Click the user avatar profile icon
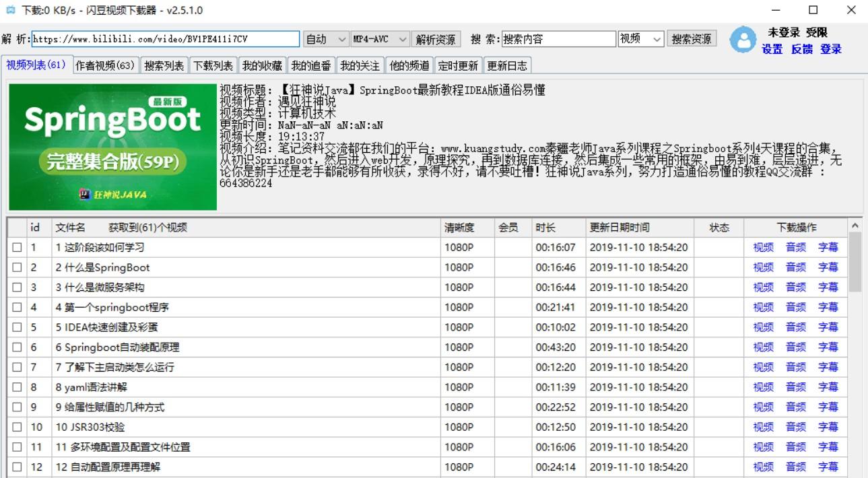Screen dimensions: 868x478 (x=743, y=40)
